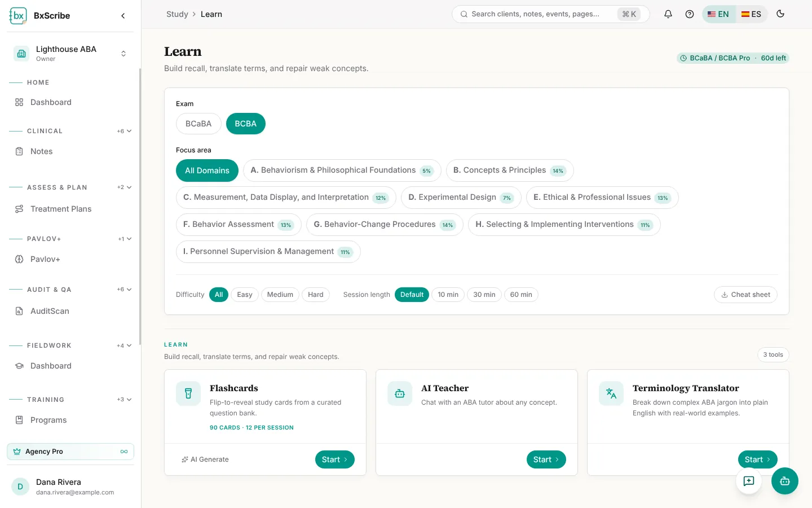The image size is (812, 508).
Task: Click the search clients and notes field
Action: 551,14
